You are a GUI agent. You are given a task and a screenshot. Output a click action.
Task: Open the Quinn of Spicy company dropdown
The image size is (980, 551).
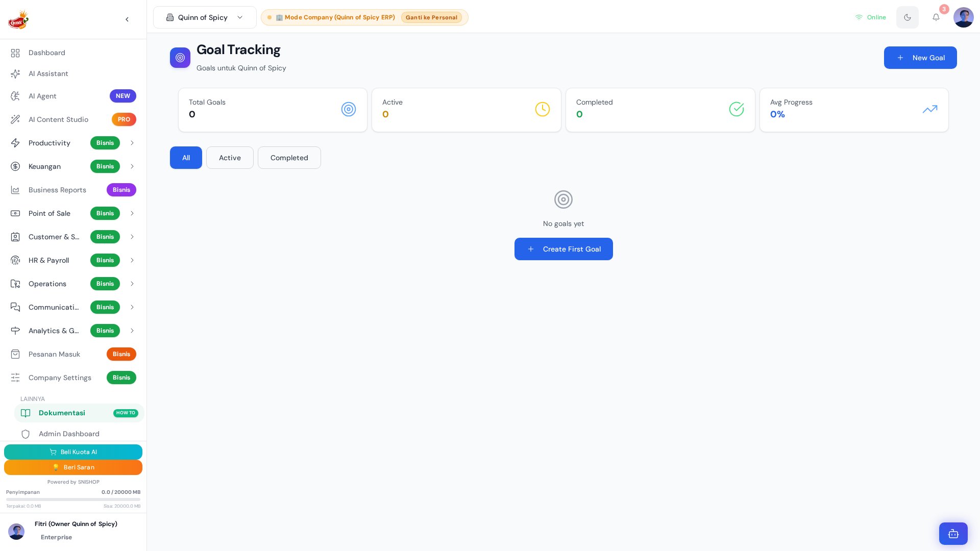pyautogui.click(x=205, y=17)
